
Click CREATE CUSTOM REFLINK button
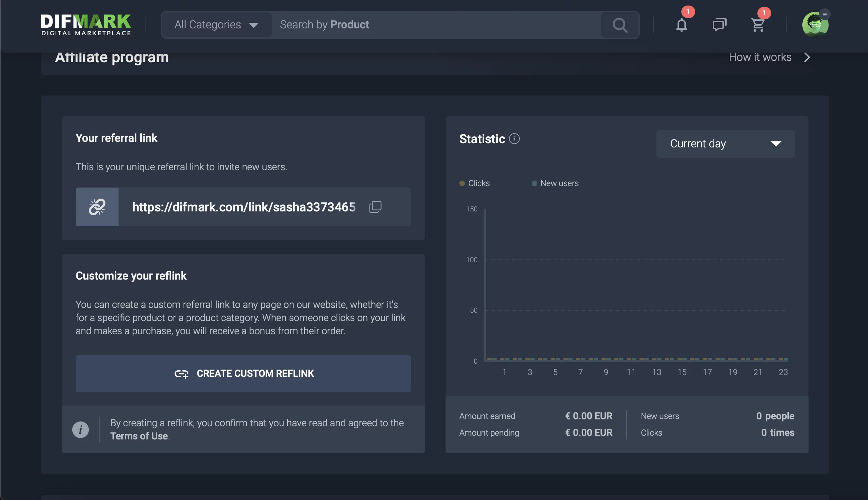[243, 374]
